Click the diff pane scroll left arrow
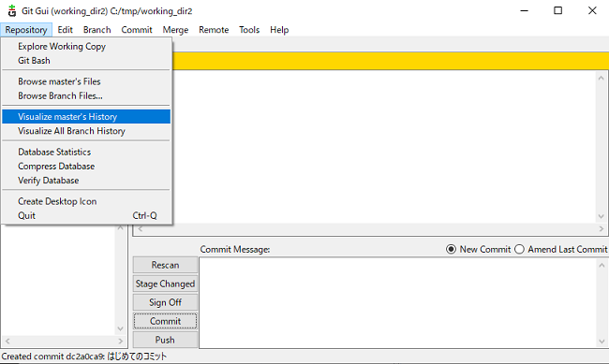Image resolution: width=609 pixels, height=364 pixels. pyautogui.click(x=141, y=229)
